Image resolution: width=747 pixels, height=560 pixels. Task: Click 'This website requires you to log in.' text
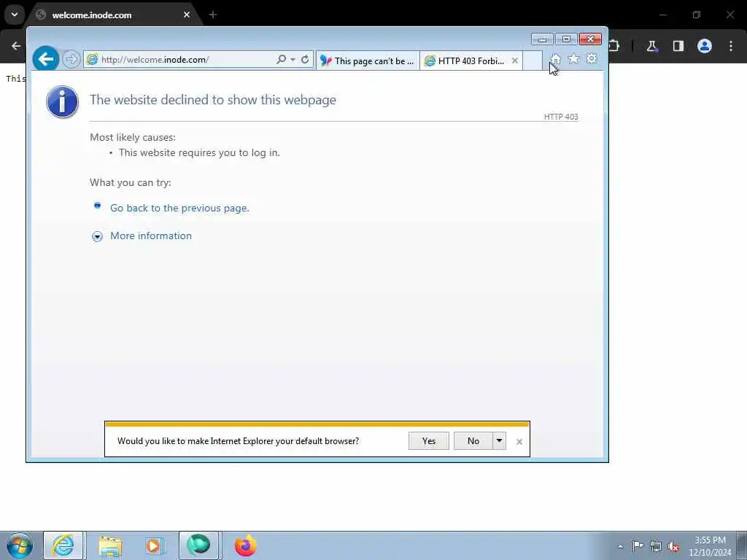199,153
